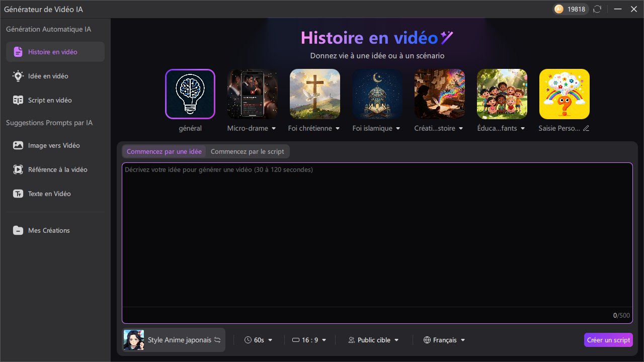
Task: Expand the Éduca...fants dropdown arrow
Action: (x=523, y=129)
